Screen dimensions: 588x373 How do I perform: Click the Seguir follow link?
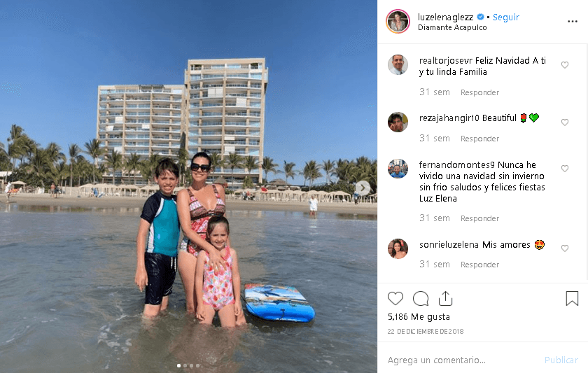(506, 17)
